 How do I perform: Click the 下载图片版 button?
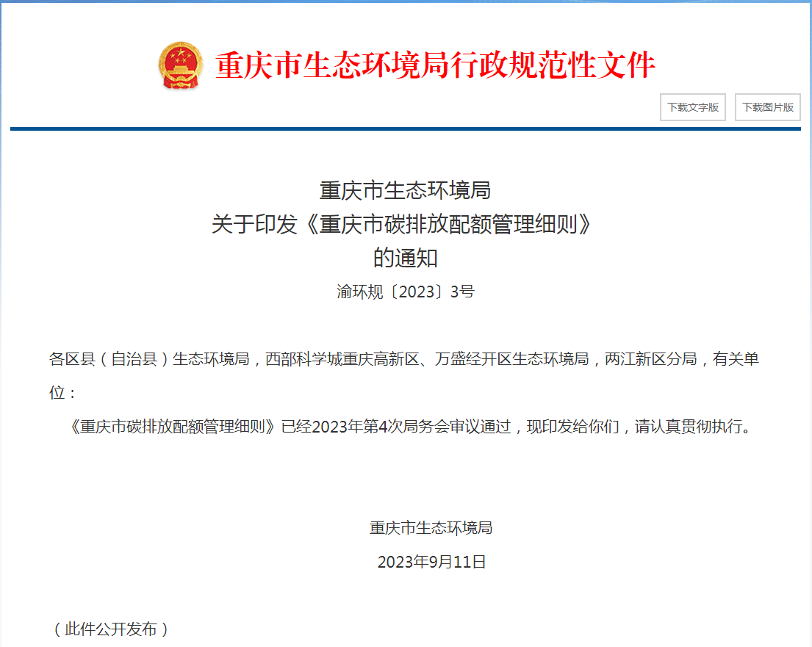tap(767, 107)
